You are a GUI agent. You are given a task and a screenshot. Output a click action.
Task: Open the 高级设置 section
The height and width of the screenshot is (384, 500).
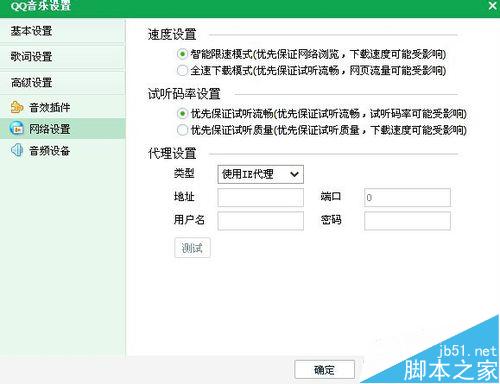(x=62, y=82)
